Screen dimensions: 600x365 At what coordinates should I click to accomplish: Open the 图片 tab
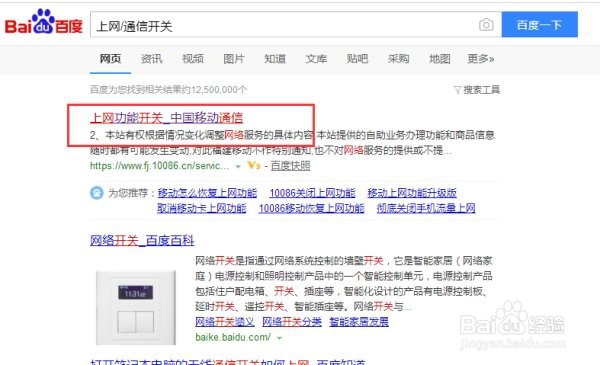[x=234, y=59]
